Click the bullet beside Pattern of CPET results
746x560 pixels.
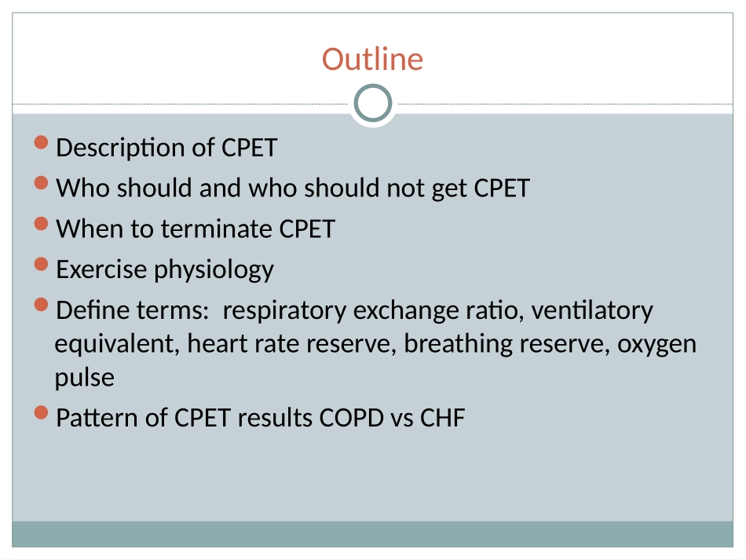[x=42, y=413]
